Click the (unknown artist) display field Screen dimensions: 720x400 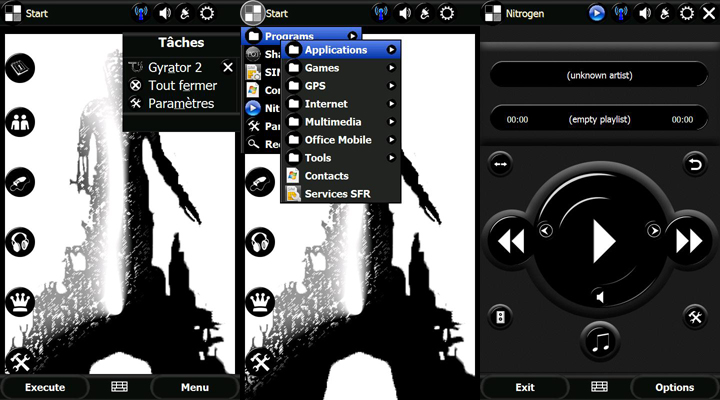click(599, 75)
